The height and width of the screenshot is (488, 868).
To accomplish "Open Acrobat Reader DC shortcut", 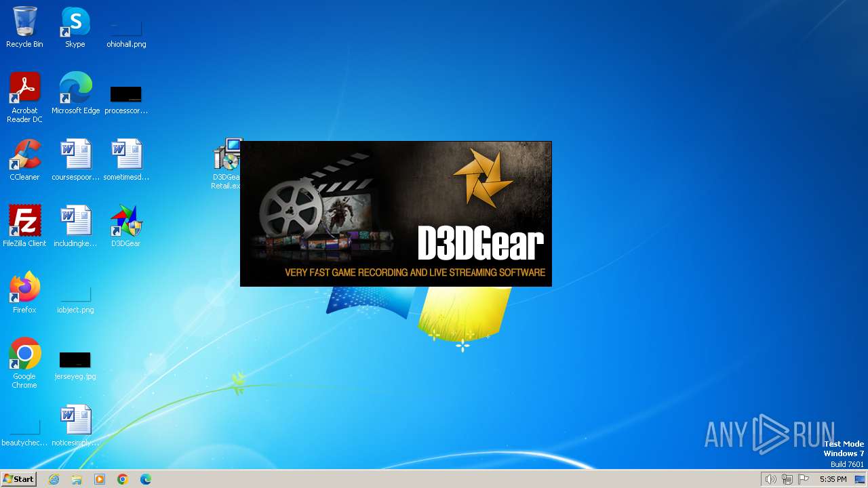I will point(24,98).
